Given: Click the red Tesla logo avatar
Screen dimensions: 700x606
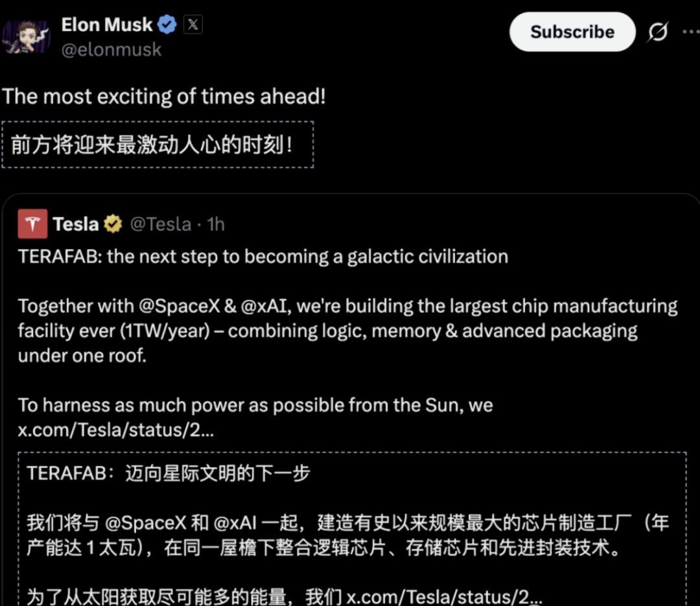Looking at the screenshot, I should 32,224.
